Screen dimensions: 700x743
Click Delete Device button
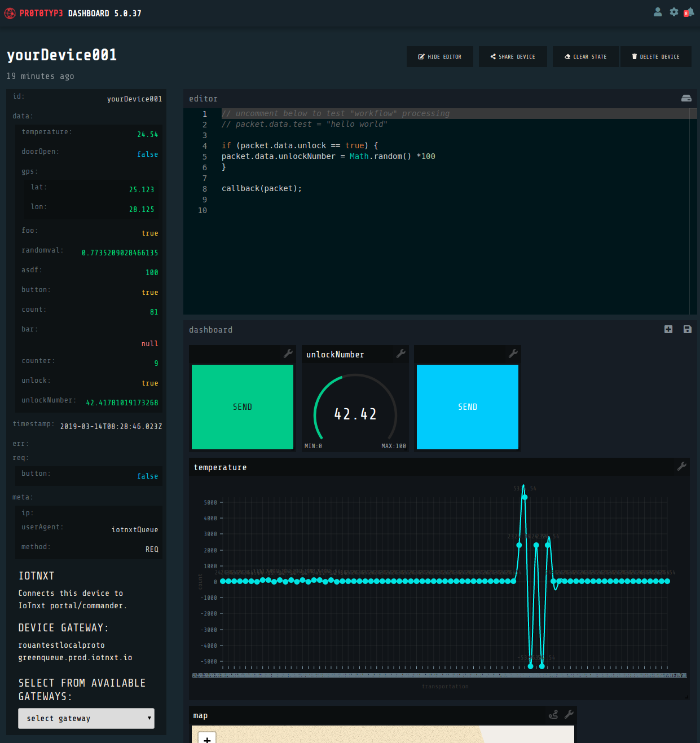(655, 56)
